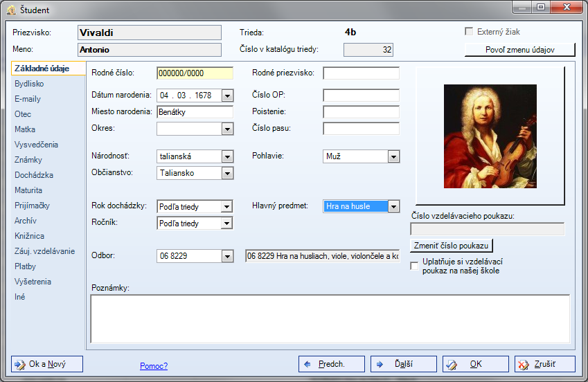Click the Poistenie field

361,111
